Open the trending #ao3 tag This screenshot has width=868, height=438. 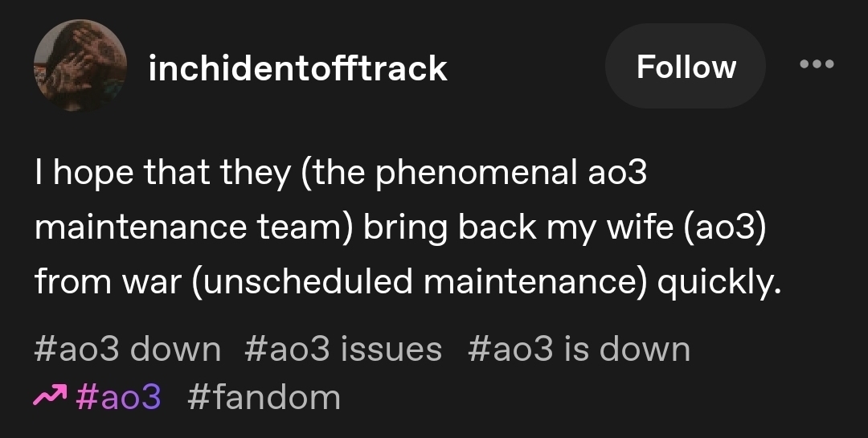118,396
